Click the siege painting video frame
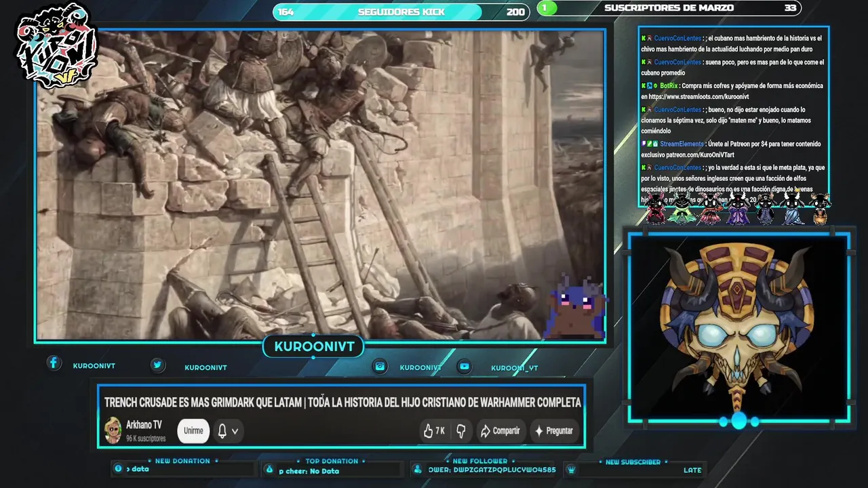The image size is (868, 488). (320, 185)
